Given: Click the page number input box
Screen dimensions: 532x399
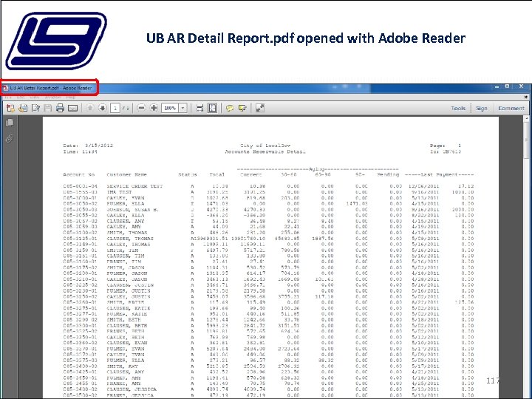Looking at the screenshot, I should (115, 108).
